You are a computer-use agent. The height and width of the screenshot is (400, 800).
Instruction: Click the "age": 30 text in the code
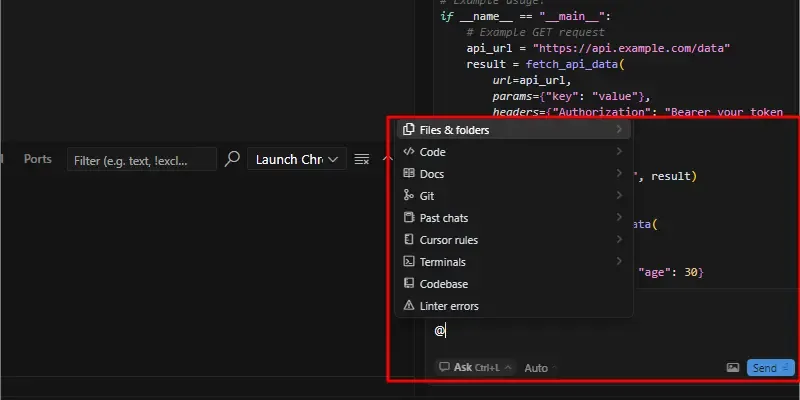pos(671,272)
